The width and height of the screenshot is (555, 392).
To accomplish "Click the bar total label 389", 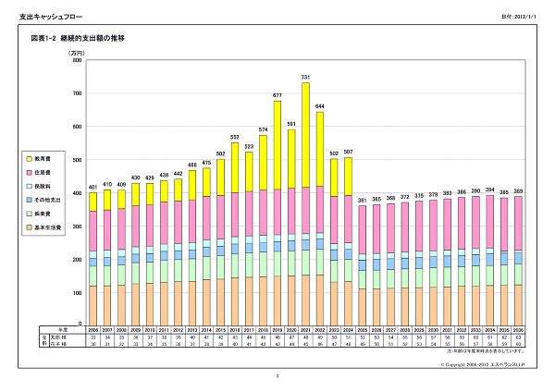I will (x=518, y=191).
